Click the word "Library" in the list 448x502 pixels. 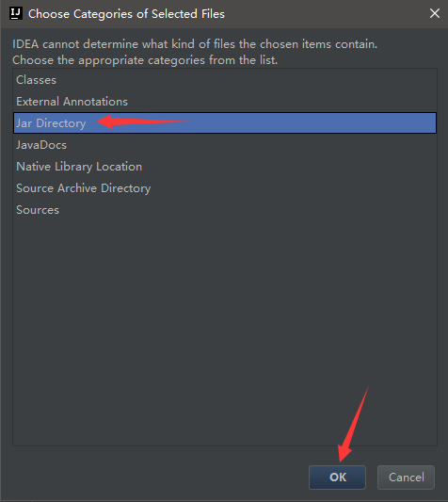click(73, 167)
